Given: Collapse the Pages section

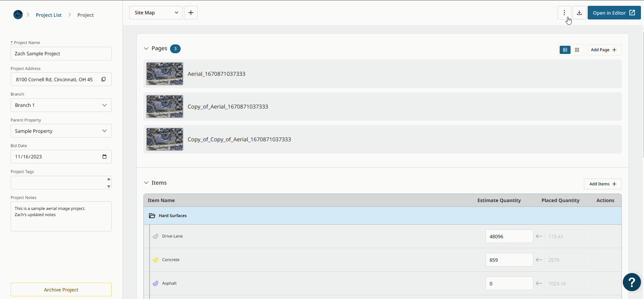Looking at the screenshot, I should point(146,48).
